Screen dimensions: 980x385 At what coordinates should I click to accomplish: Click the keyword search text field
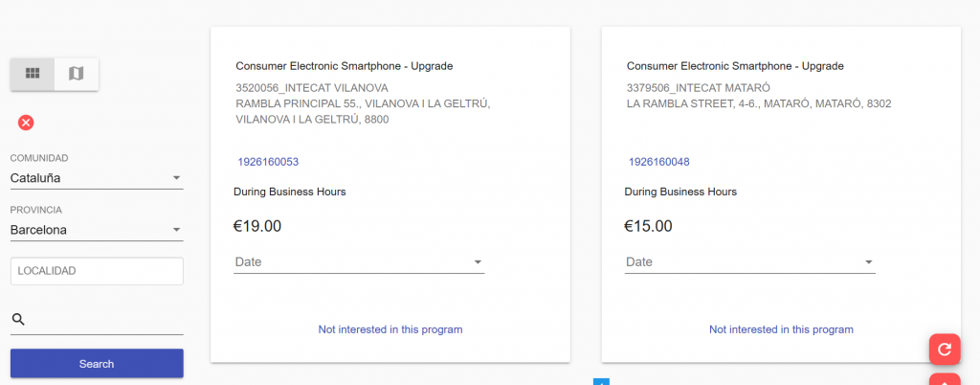[105, 320]
